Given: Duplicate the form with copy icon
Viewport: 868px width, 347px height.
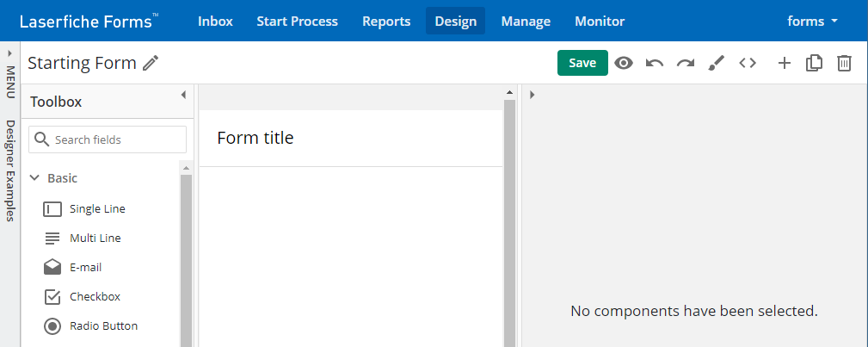Looking at the screenshot, I should pyautogui.click(x=814, y=63).
